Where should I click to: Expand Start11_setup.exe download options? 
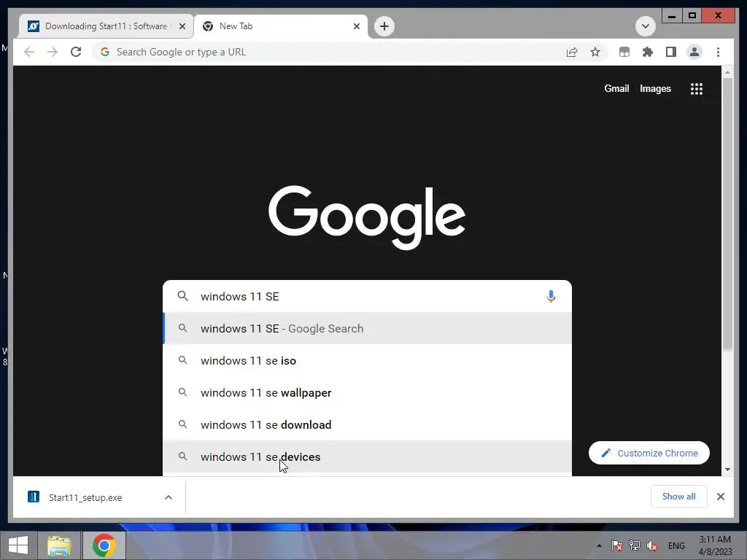click(x=169, y=497)
